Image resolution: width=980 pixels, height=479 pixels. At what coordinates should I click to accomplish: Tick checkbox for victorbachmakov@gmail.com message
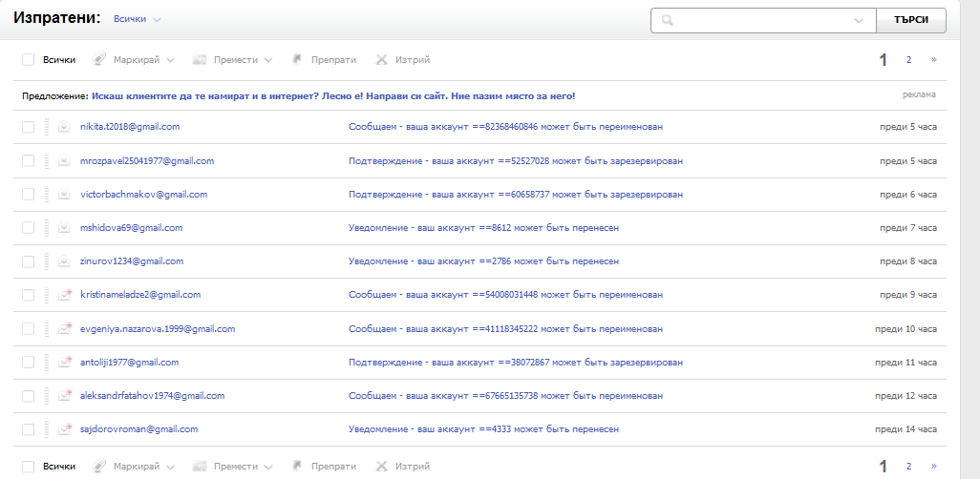[x=28, y=195]
